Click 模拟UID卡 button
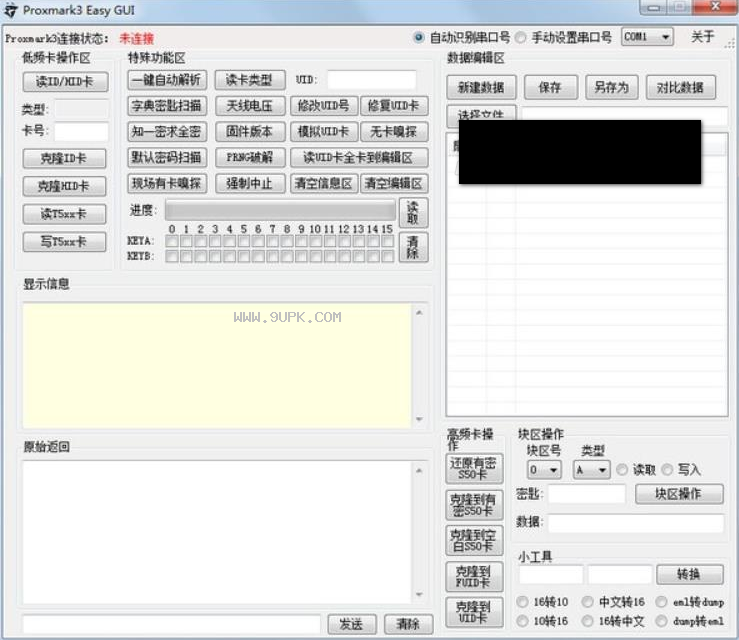Image resolution: width=739 pixels, height=640 pixels. pyautogui.click(x=324, y=131)
